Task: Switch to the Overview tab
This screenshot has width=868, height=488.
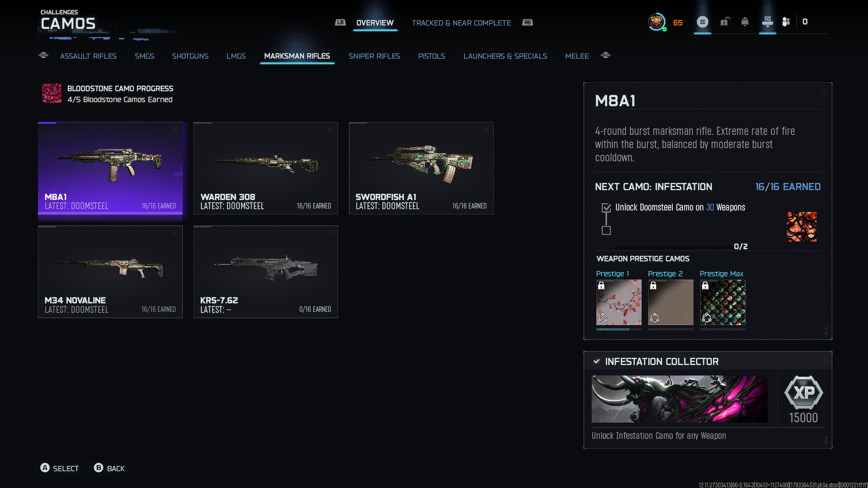Action: point(375,23)
